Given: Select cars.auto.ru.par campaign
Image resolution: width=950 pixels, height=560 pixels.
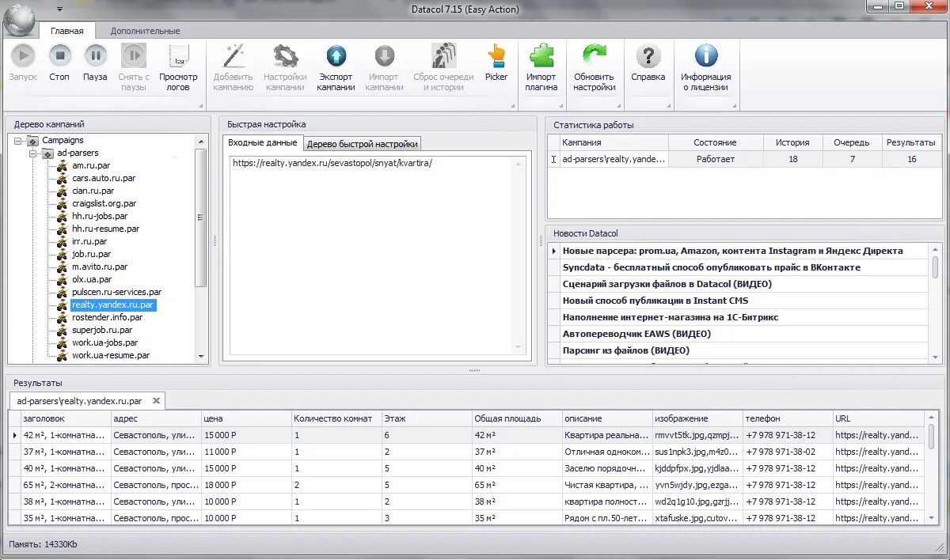Looking at the screenshot, I should [104, 178].
